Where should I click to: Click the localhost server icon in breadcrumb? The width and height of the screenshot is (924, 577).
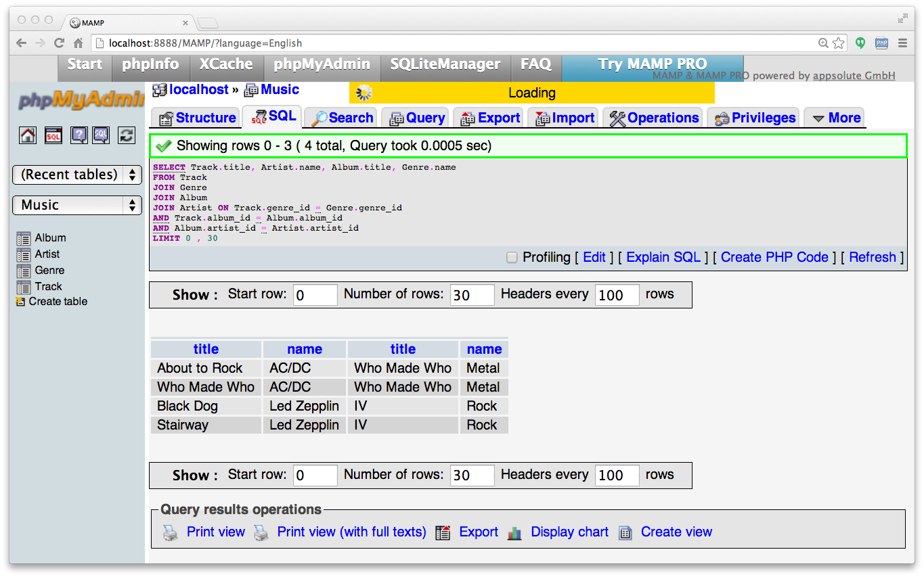click(x=159, y=90)
